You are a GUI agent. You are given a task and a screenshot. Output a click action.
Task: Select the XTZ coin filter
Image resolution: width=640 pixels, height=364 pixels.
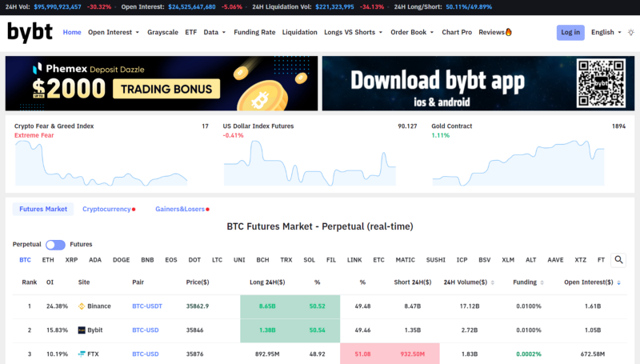(581, 260)
